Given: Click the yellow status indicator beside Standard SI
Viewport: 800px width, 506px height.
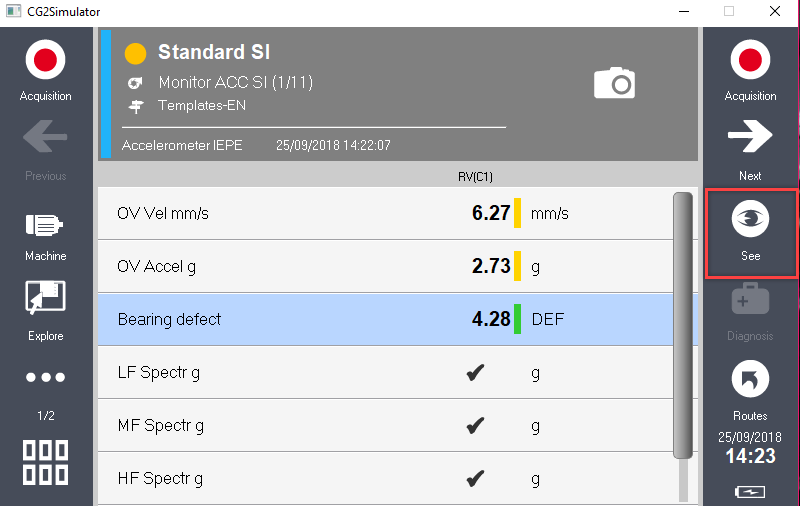Looking at the screenshot, I should point(135,54).
